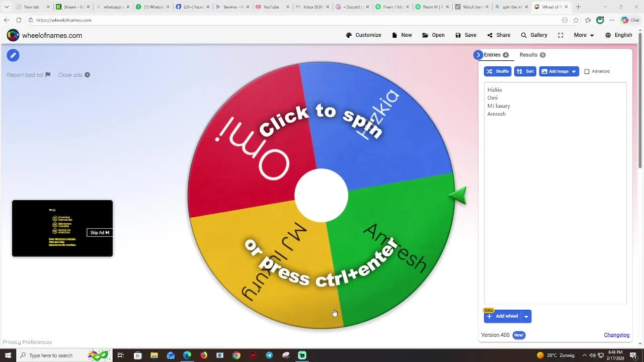Open the Customize options
Screen dimensions: 644x362
coord(364,35)
